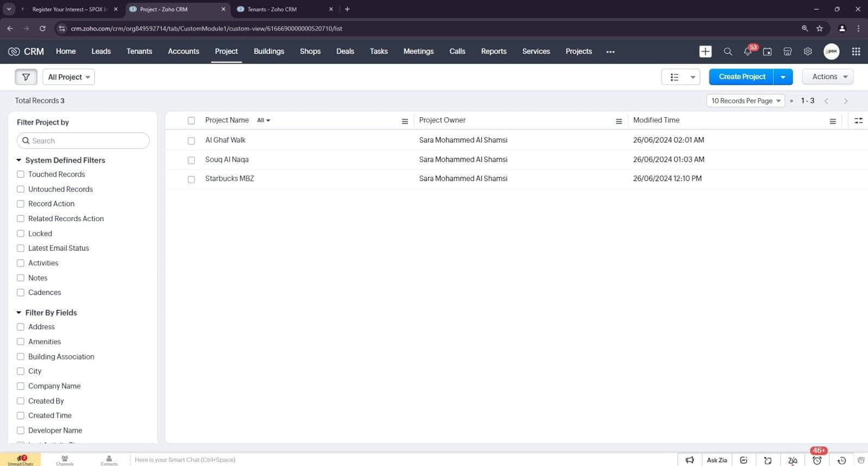The image size is (868, 466).
Task: Open the Starbucks MBZ project record
Action: [x=229, y=178]
